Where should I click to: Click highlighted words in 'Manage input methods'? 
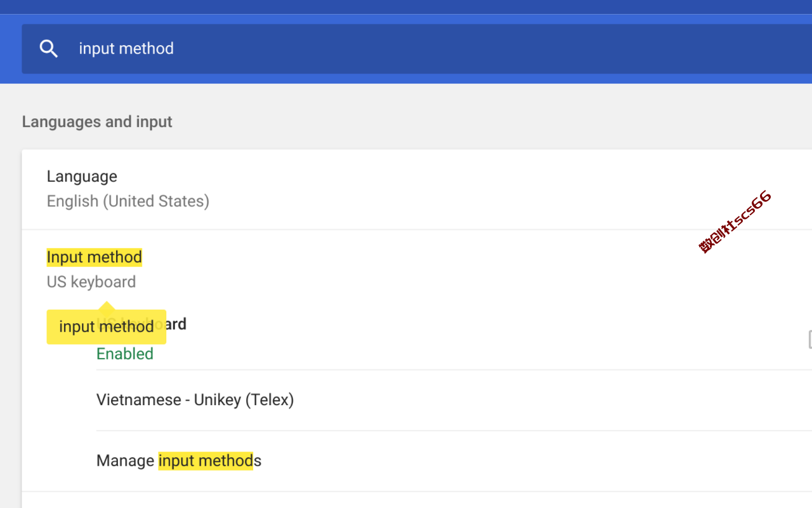206,460
